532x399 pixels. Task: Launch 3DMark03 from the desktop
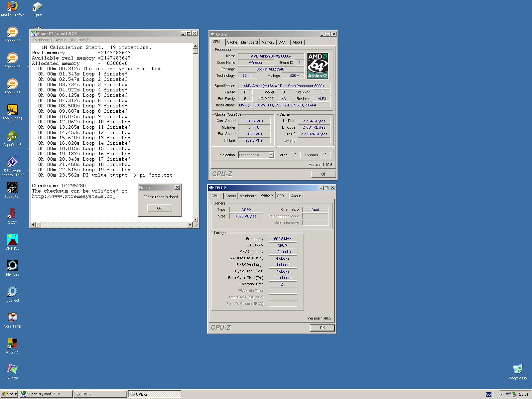coord(12,87)
